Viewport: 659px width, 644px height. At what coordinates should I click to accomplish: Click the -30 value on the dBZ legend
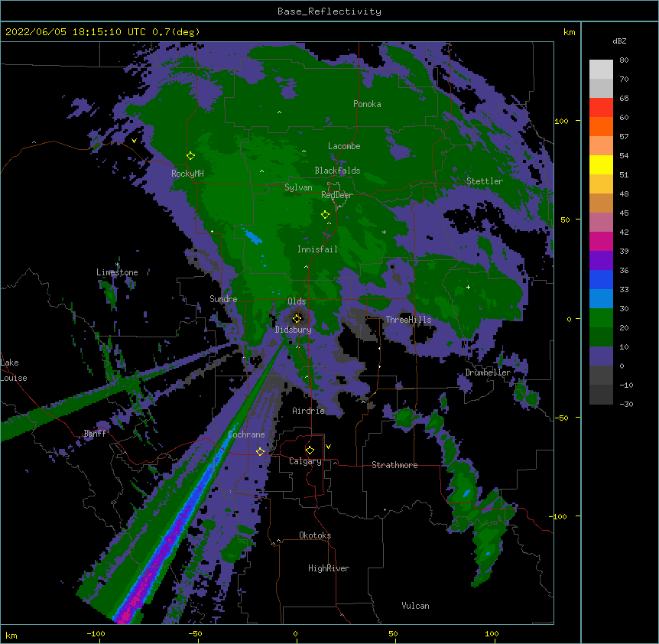pyautogui.click(x=626, y=405)
